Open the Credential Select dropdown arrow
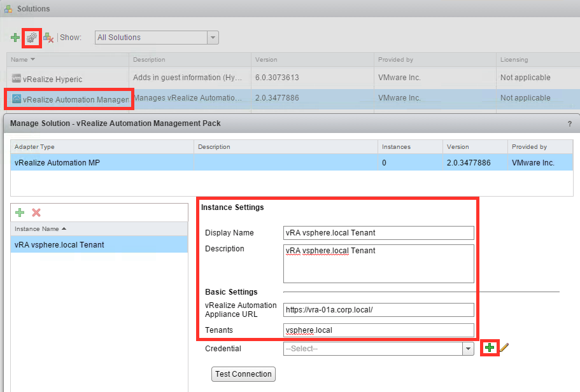The width and height of the screenshot is (580, 392). tap(468, 349)
